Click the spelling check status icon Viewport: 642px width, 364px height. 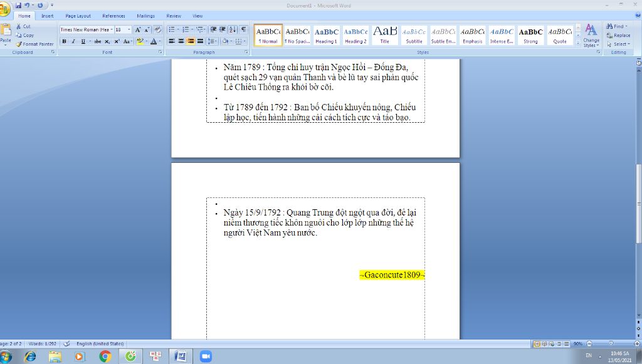pos(66,344)
